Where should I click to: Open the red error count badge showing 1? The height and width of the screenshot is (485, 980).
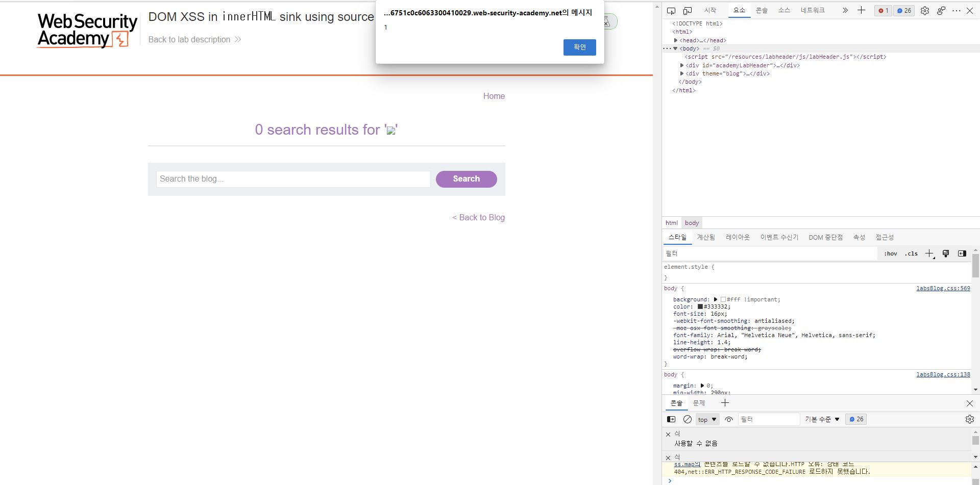[x=883, y=10]
